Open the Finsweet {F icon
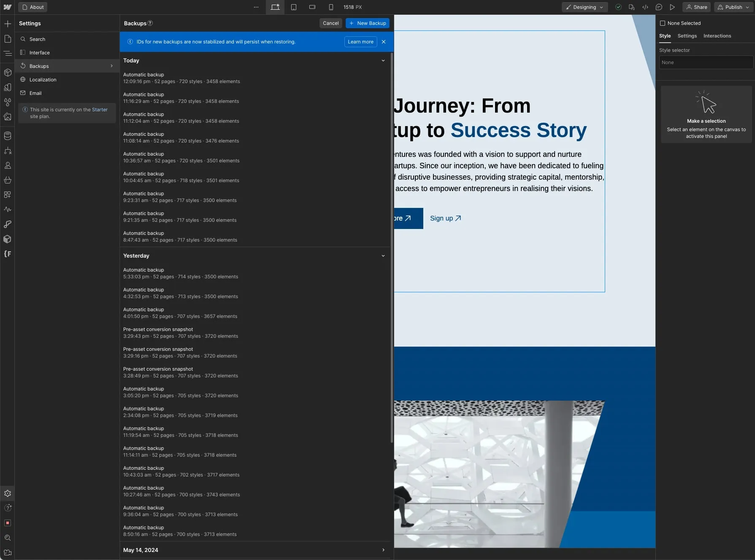 click(x=8, y=254)
